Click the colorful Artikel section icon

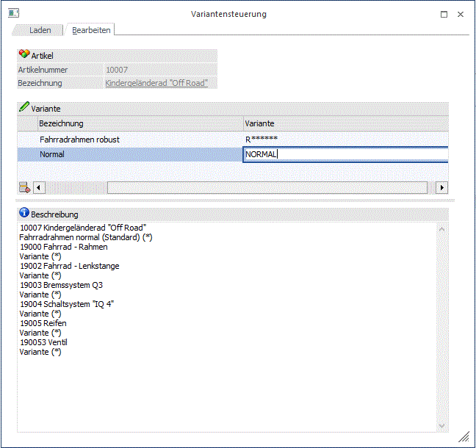24,55
